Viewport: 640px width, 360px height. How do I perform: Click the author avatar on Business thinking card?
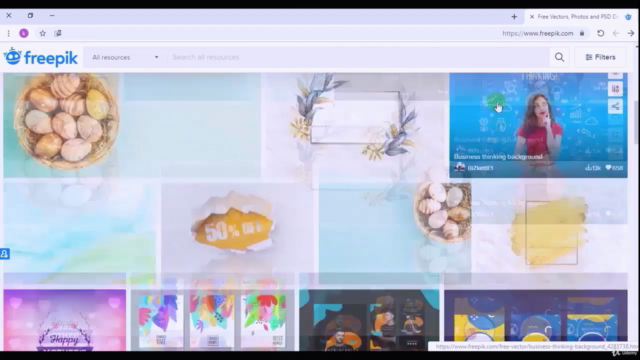click(460, 167)
